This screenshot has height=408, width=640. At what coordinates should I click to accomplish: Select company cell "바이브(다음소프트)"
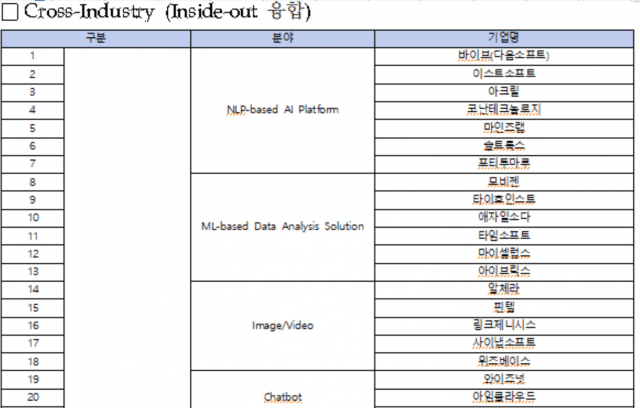(504, 56)
